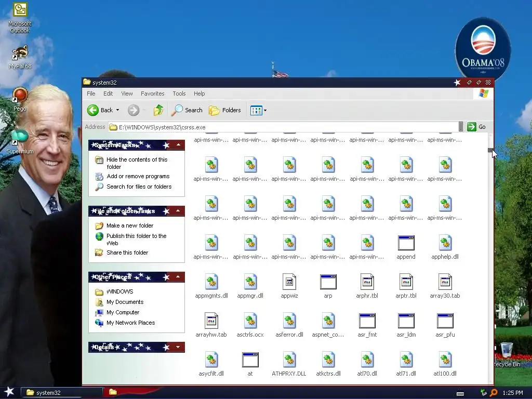Click the Go button

[x=477, y=127]
